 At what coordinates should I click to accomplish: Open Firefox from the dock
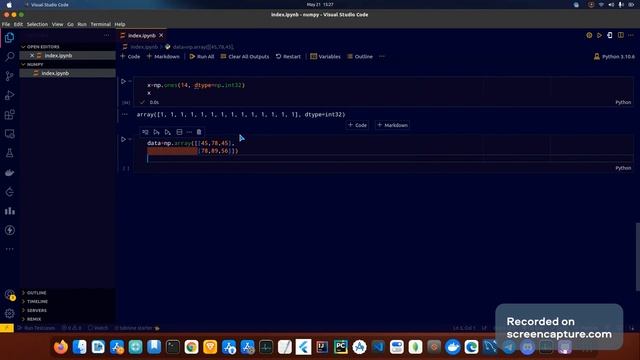[x=61, y=347]
